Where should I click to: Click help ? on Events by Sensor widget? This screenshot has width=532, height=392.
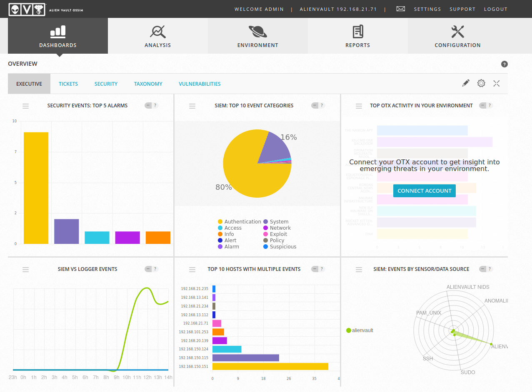pyautogui.click(x=490, y=269)
